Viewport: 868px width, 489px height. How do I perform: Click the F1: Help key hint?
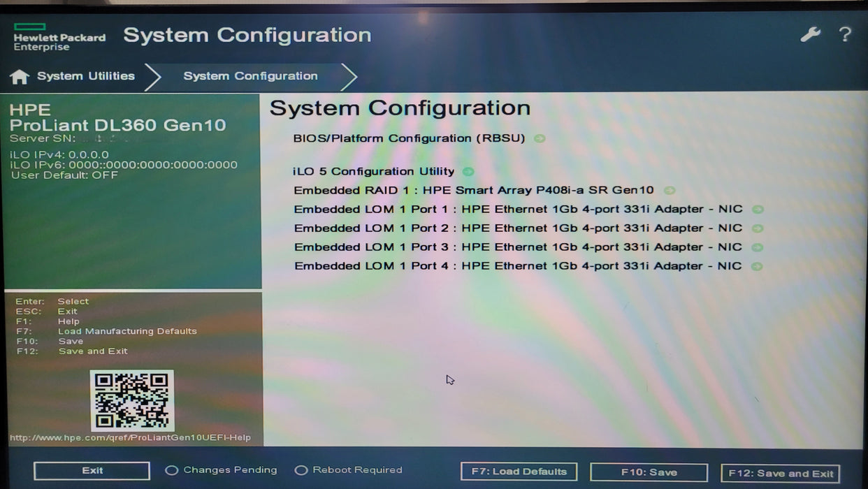coord(48,321)
